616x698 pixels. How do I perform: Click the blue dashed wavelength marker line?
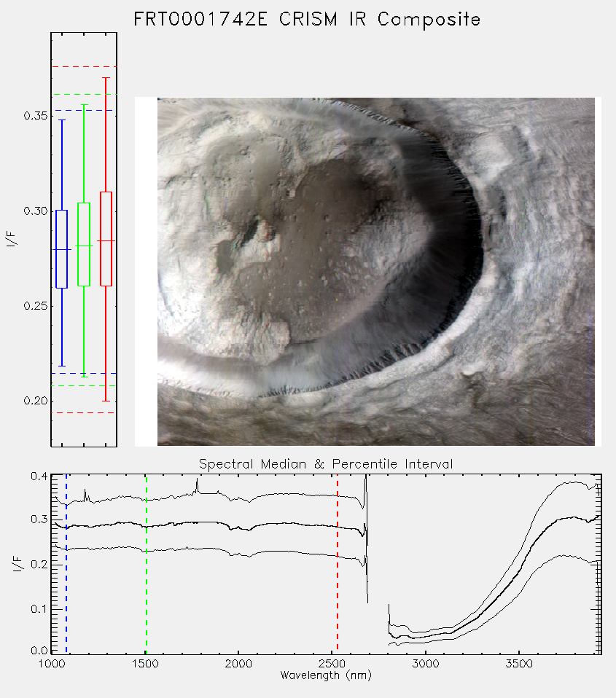pos(66,563)
